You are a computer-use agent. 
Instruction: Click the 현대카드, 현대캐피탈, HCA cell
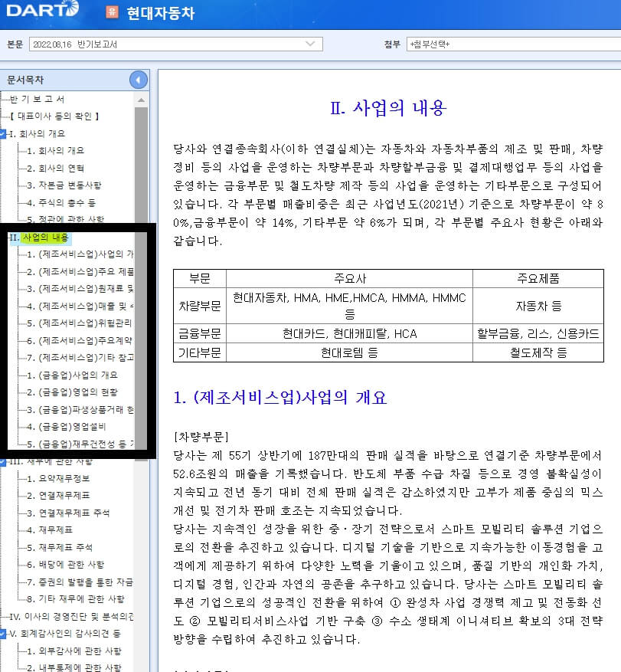coord(349,333)
